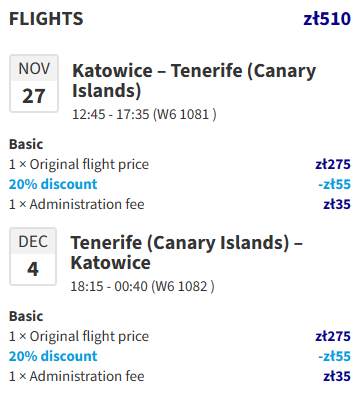Click return Administration fee line
360x393 pixels.
tap(180, 376)
